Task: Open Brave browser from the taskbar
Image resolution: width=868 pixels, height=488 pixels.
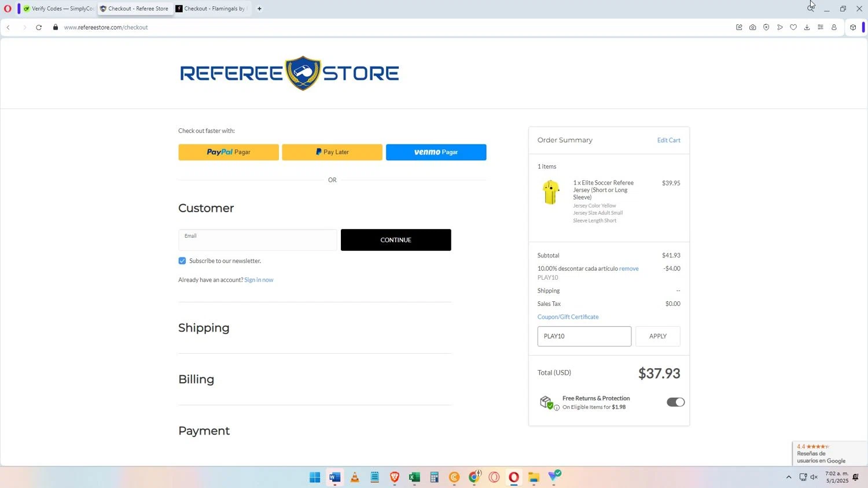Action: click(x=395, y=477)
